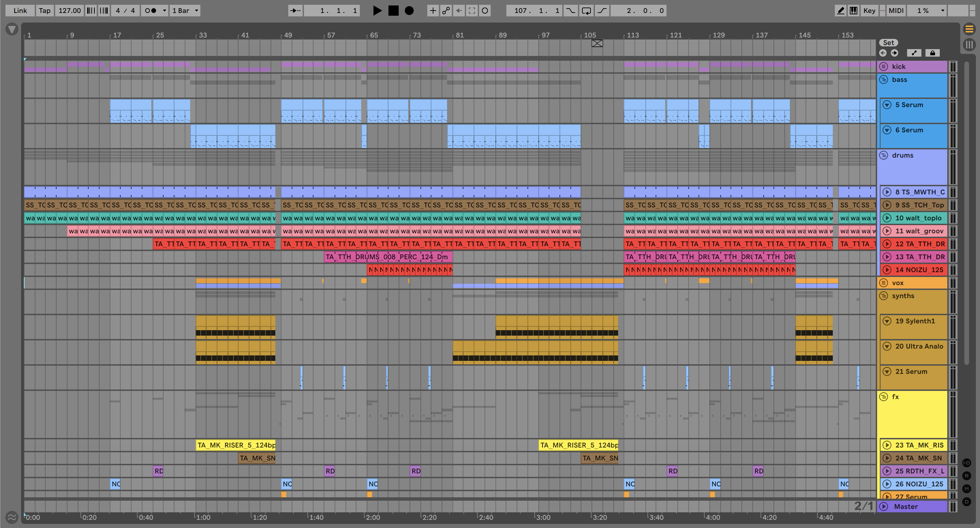The image size is (980, 528).
Task: Click the Lock Envelopes padlock icon
Action: click(x=932, y=53)
